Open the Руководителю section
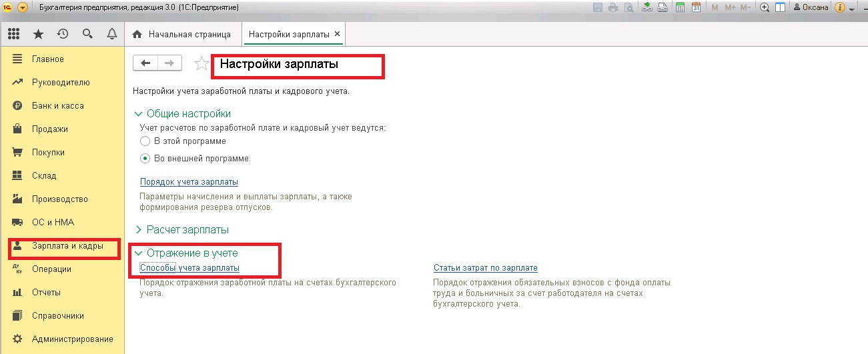This screenshot has width=868, height=354. [62, 83]
